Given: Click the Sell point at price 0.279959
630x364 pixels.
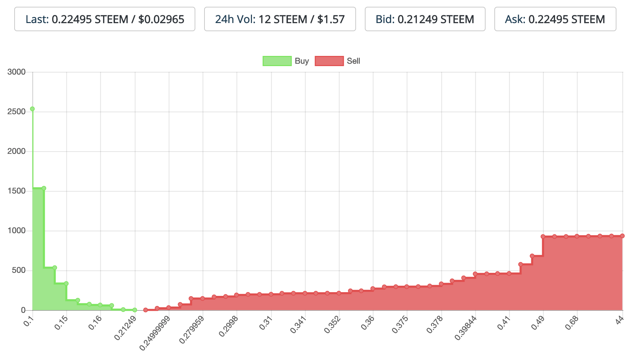Looking at the screenshot, I should coord(202,299).
